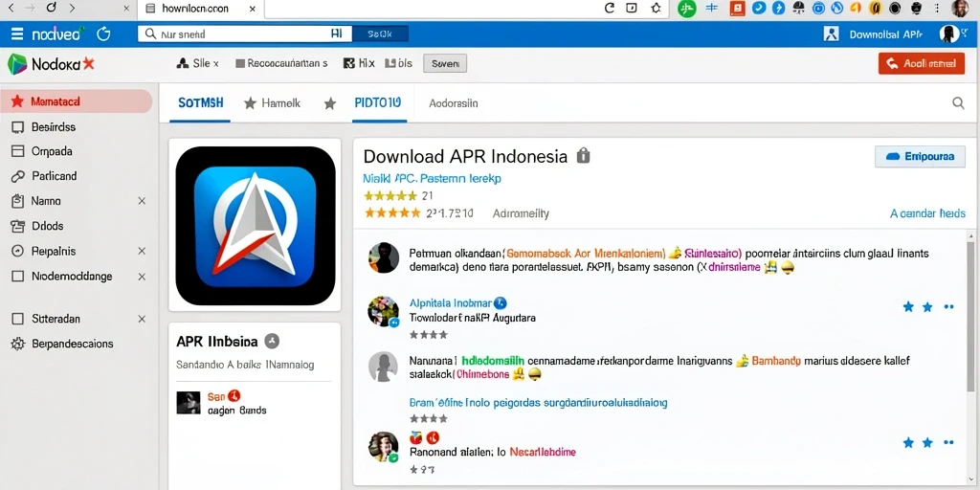The width and height of the screenshot is (980, 490).
Task: Open the Nialkl APC. Pastemn lerekp link
Action: click(x=432, y=179)
